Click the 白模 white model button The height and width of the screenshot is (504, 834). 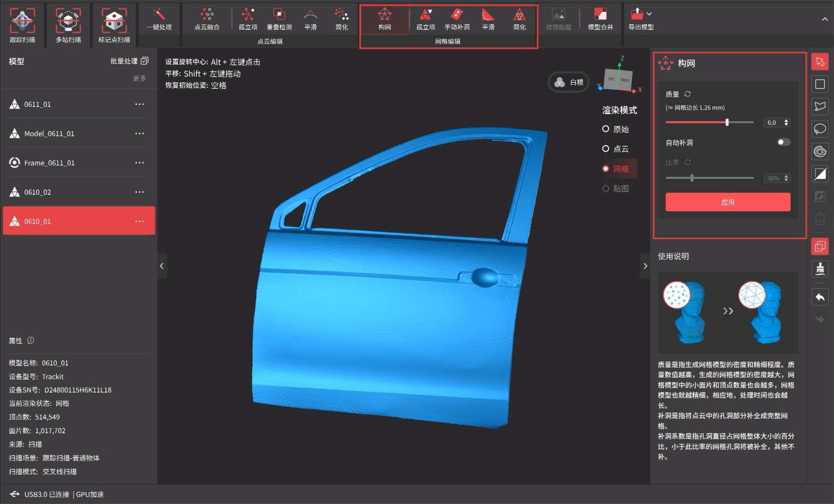[x=569, y=82]
